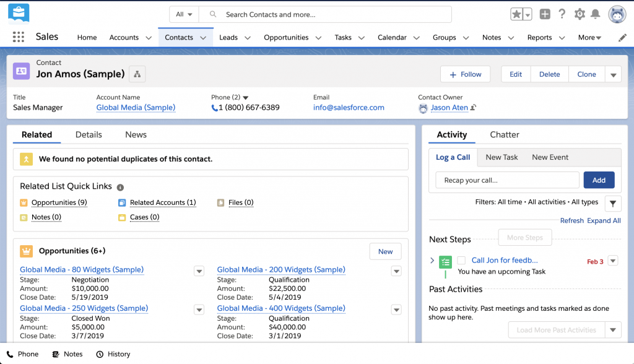This screenshot has height=364, width=634.
Task: Click the Opportunities crown header icon
Action: point(26,251)
